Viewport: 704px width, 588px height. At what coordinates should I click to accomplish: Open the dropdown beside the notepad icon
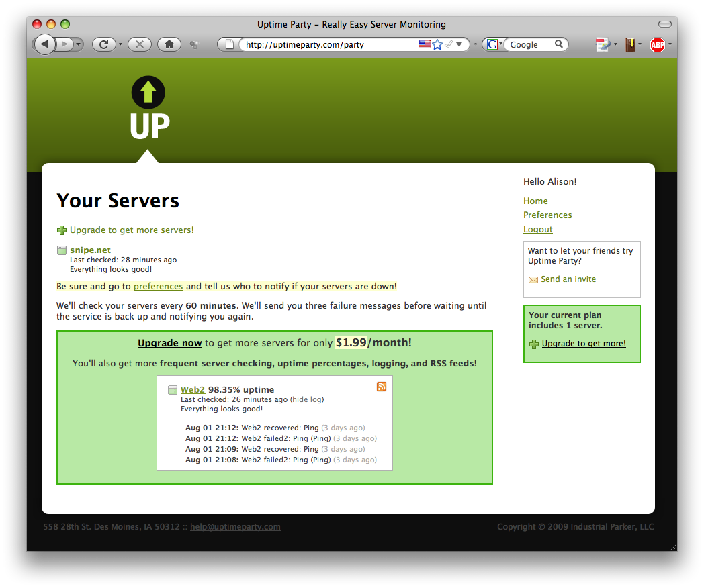click(615, 44)
